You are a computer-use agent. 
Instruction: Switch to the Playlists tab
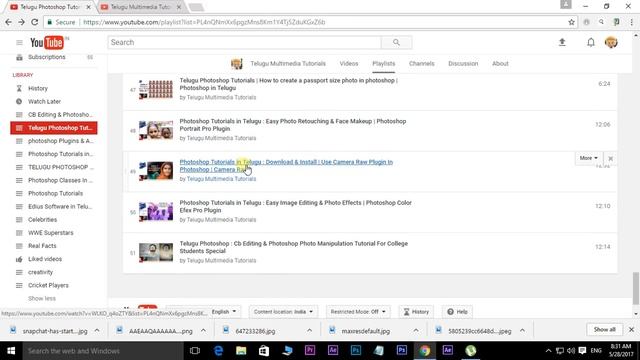(384, 64)
